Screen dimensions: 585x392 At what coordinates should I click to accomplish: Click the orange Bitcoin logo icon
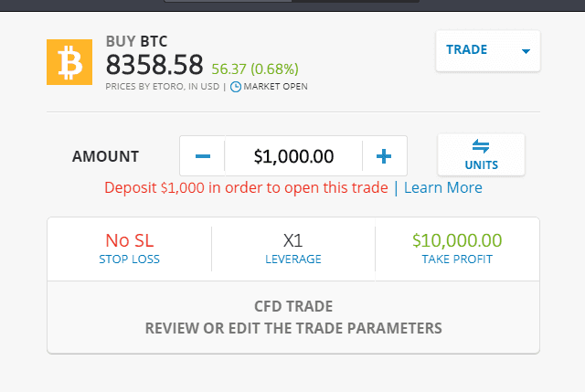[x=69, y=61]
